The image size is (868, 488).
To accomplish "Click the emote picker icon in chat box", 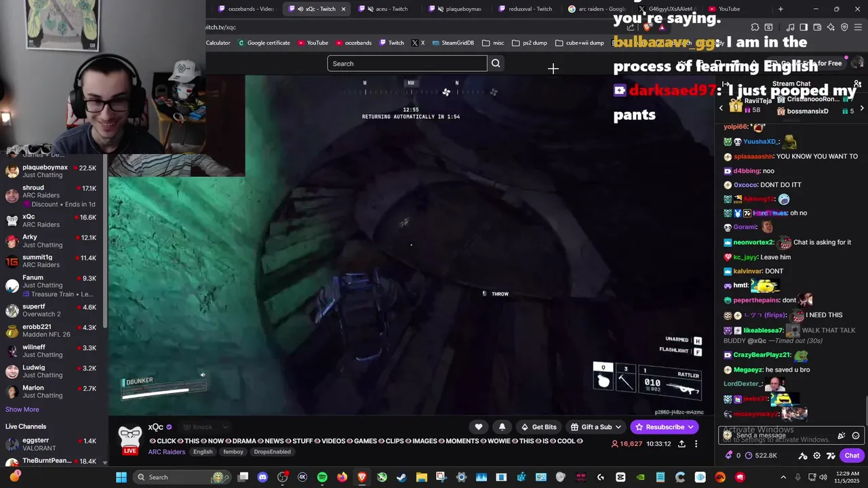I will click(856, 436).
